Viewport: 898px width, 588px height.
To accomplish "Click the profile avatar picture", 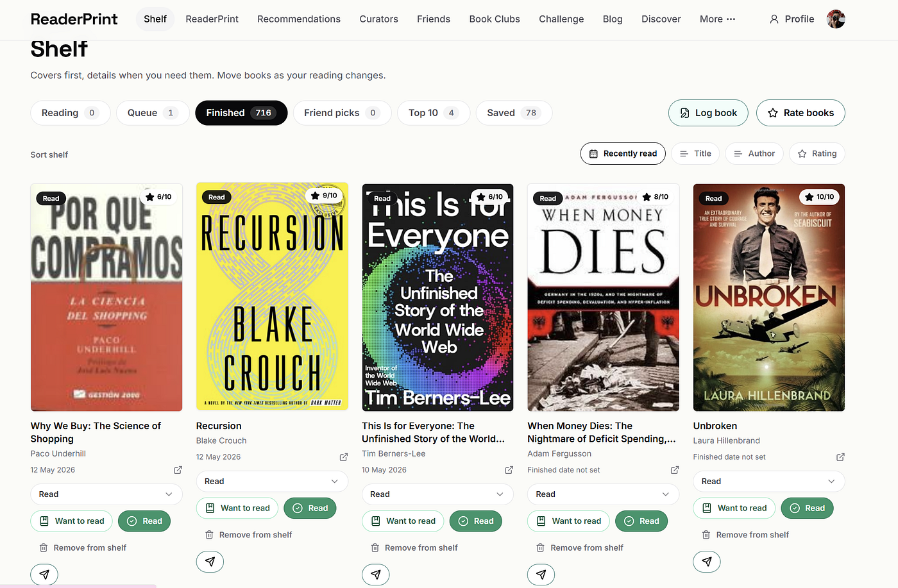I will (x=836, y=19).
